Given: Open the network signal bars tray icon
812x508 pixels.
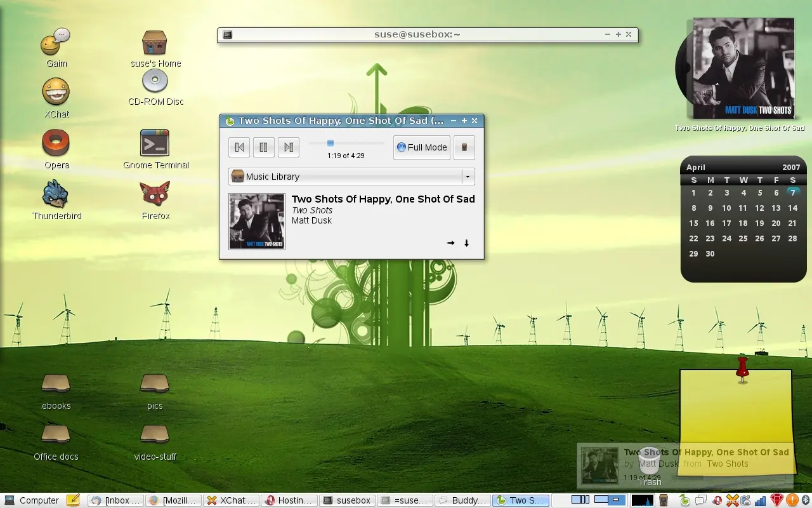Looking at the screenshot, I should point(760,500).
